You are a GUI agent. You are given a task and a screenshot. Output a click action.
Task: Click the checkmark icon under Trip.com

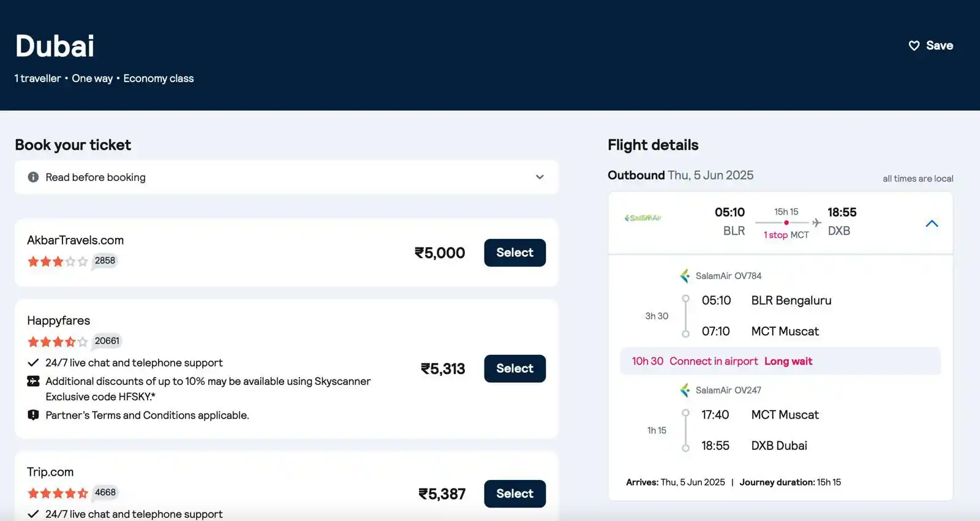33,514
